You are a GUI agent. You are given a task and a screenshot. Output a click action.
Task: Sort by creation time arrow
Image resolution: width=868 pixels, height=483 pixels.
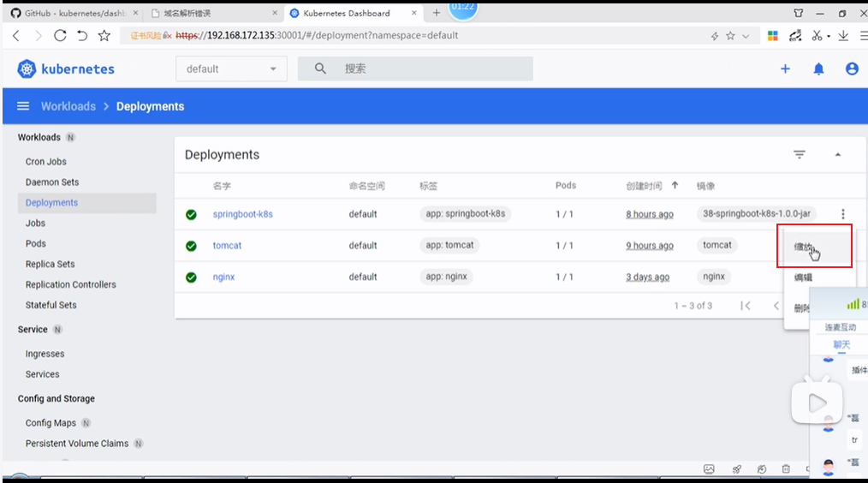(x=675, y=186)
